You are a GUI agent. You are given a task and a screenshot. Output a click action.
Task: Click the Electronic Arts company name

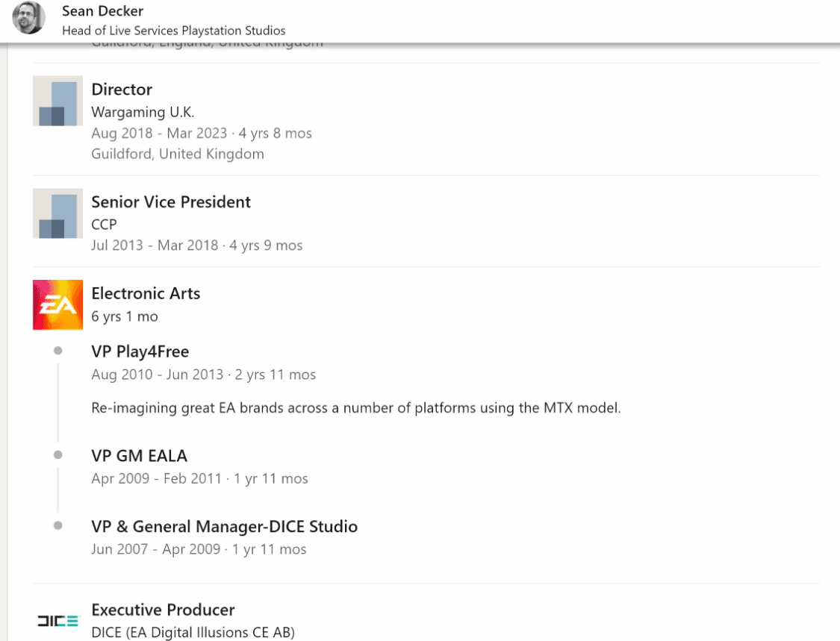146,293
